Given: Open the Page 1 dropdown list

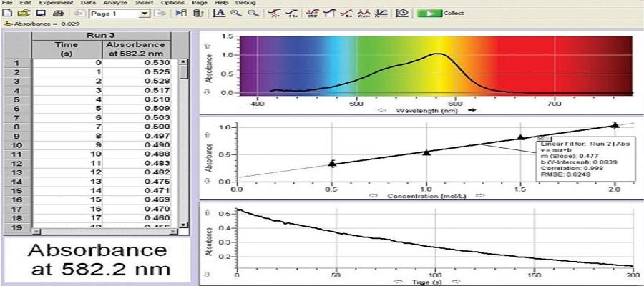Looking at the screenshot, I should [145, 14].
